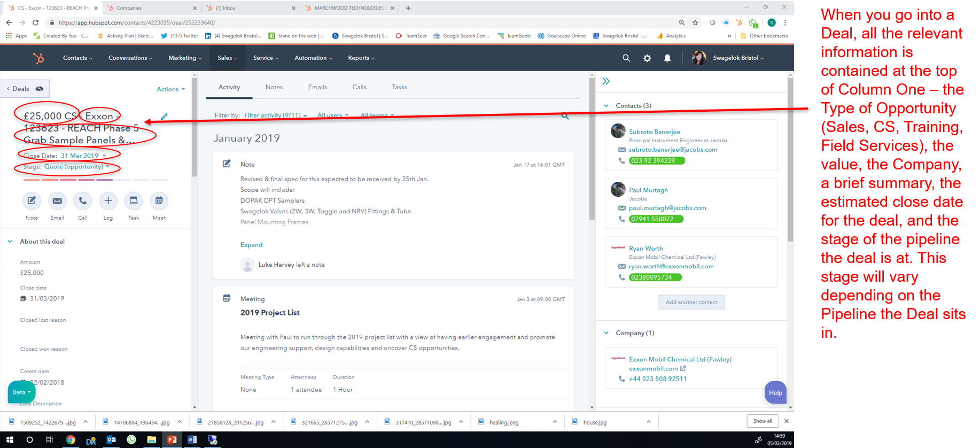Open the Reports navigation menu
The height and width of the screenshot is (448, 980).
click(361, 58)
